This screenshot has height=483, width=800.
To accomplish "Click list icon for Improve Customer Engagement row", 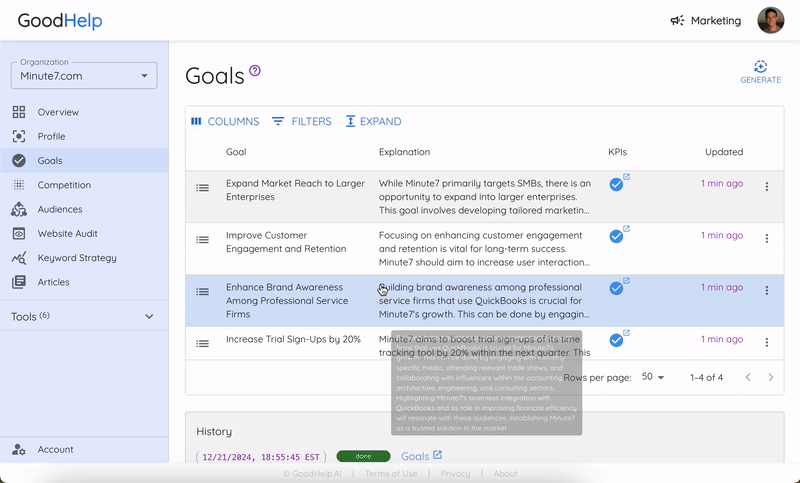I will [203, 240].
